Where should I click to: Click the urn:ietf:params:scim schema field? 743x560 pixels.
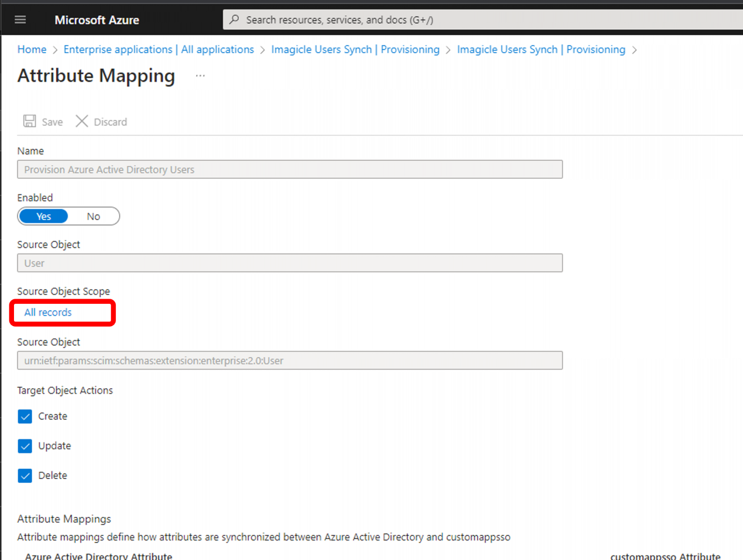point(290,361)
